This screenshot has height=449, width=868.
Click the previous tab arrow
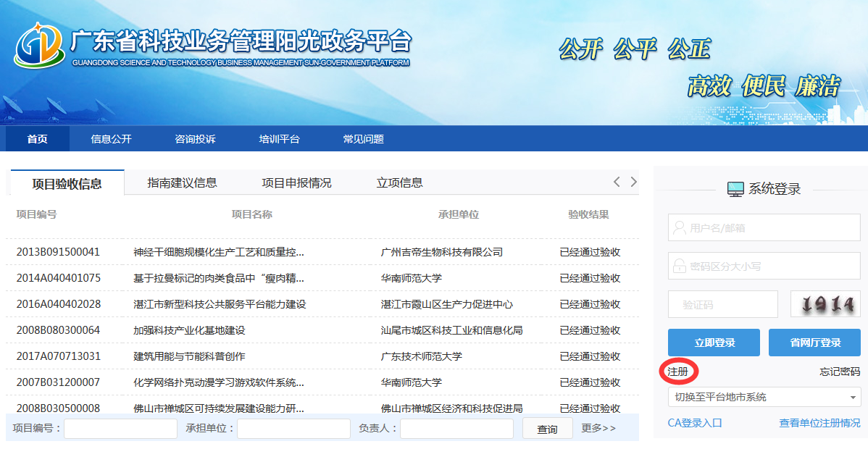[x=617, y=182]
